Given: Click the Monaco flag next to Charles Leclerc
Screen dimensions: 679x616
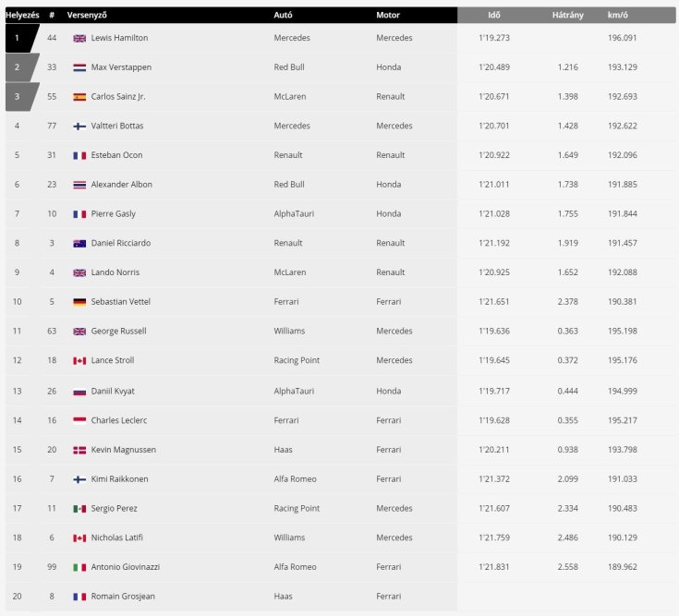Looking at the screenshot, I should [x=79, y=420].
